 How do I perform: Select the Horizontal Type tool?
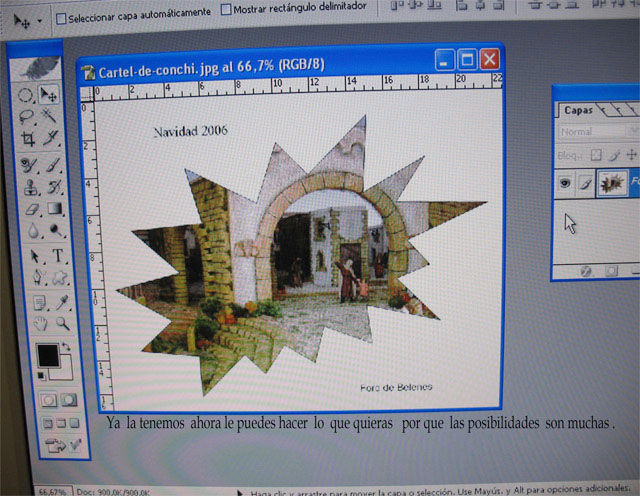pyautogui.click(x=58, y=256)
